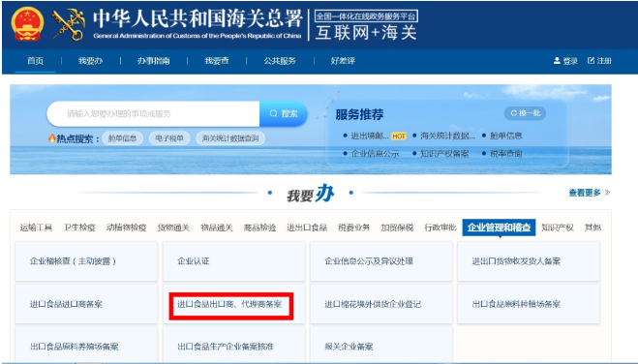Click the 注册 link
Viewport: 638px width, 364px height.
click(x=604, y=61)
